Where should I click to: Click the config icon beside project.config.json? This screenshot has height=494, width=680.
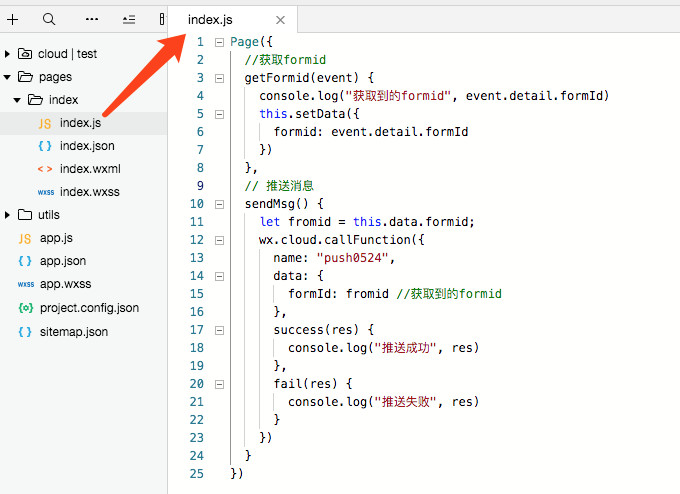[26, 308]
